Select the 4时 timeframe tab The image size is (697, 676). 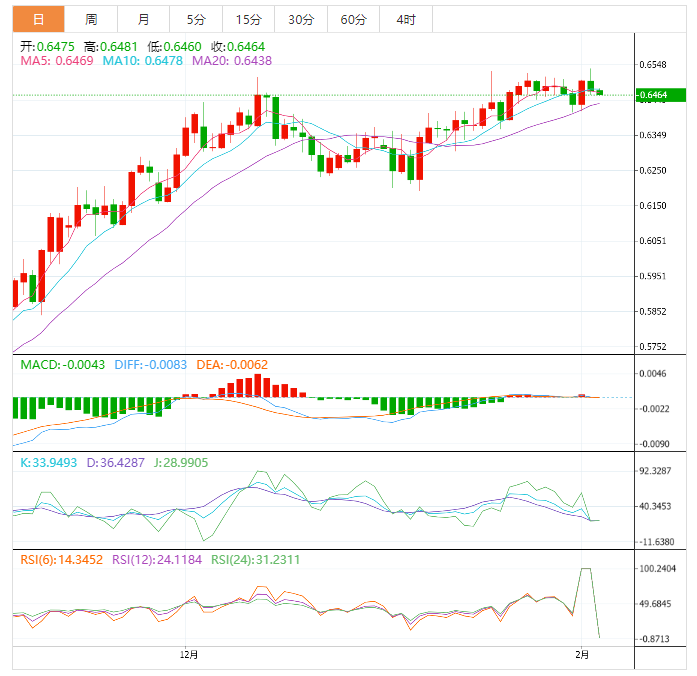pos(406,19)
